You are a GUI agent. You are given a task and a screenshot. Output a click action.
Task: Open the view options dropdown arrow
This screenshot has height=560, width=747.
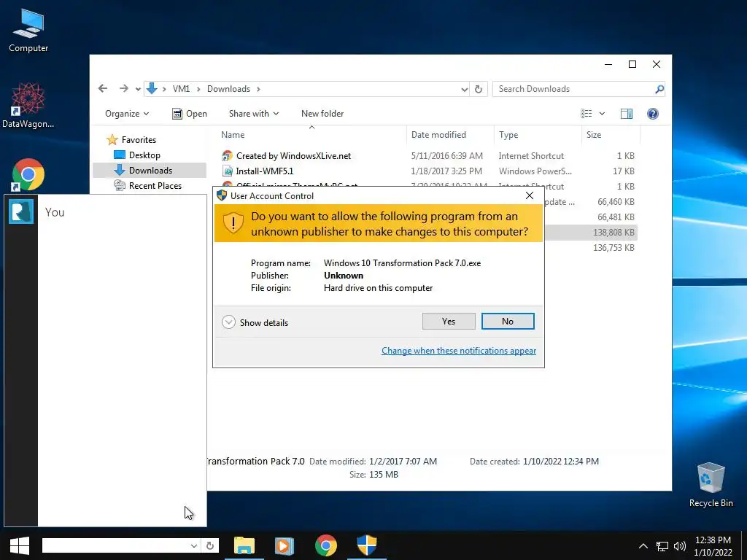tap(602, 113)
